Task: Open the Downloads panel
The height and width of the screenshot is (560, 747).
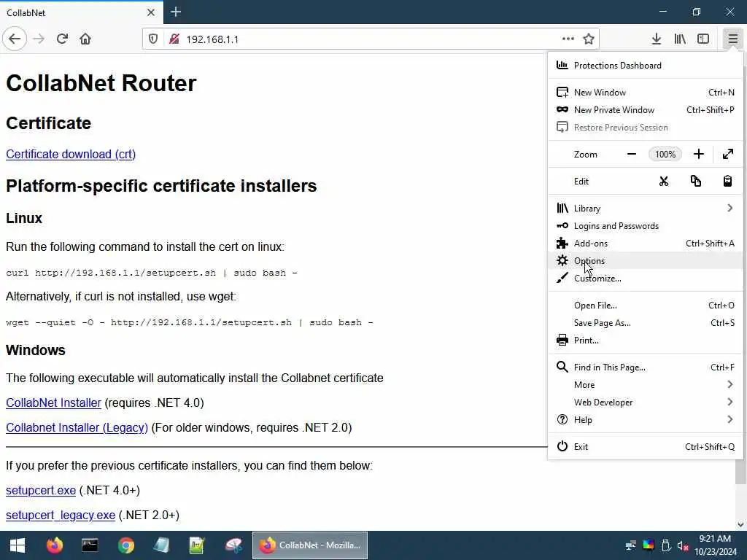Action: pos(657,39)
